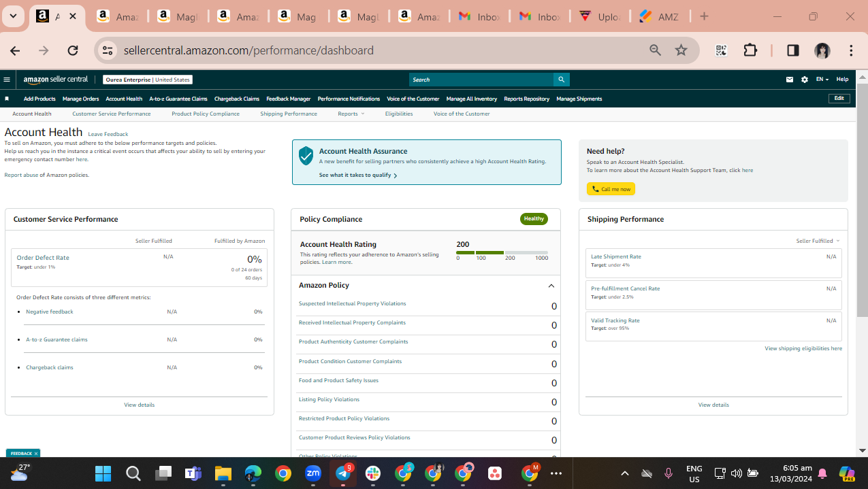Click the zoom magnifier icon in address bar
The image size is (868, 489).
[655, 50]
